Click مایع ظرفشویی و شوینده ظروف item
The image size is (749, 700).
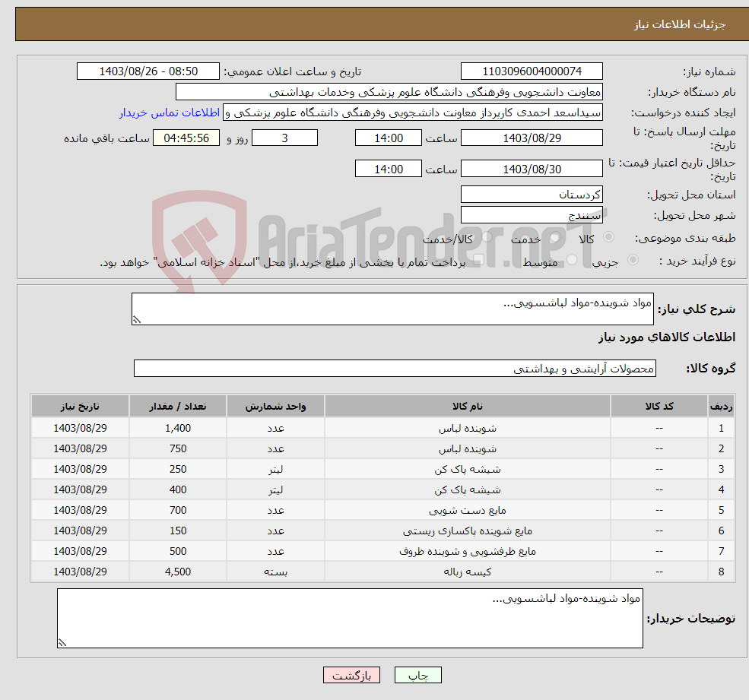[468, 552]
